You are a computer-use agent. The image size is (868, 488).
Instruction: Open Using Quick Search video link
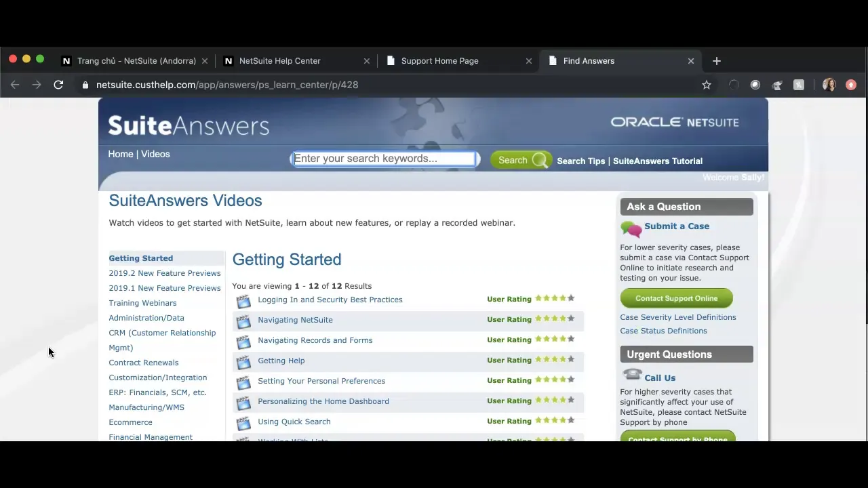pos(294,422)
